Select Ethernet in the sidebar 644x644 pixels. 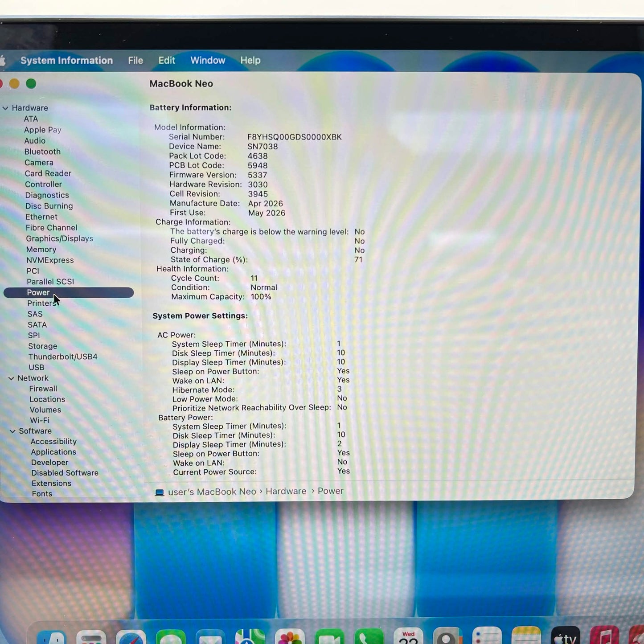click(x=41, y=217)
